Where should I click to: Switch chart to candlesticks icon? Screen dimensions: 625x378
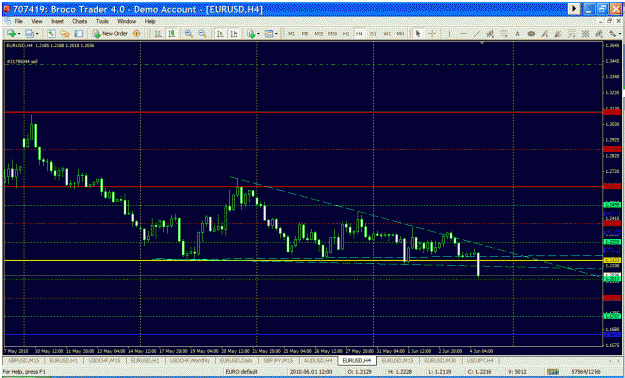click(172, 33)
